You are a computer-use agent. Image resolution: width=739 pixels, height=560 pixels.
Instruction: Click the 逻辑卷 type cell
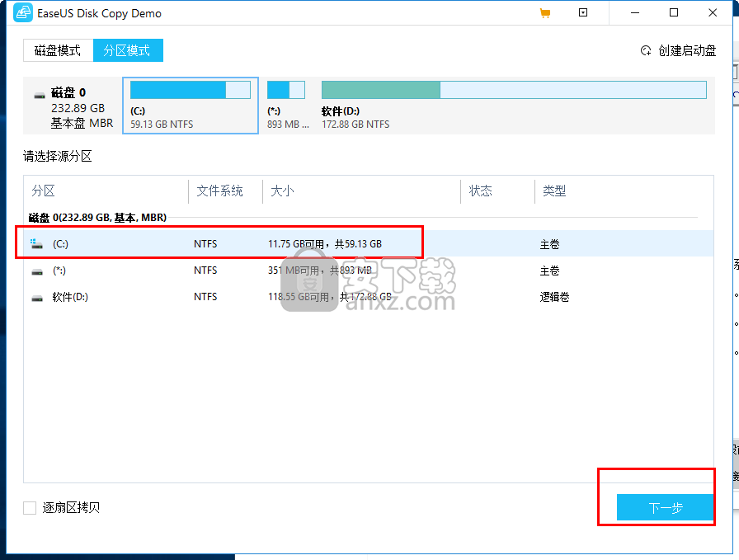[x=554, y=297]
